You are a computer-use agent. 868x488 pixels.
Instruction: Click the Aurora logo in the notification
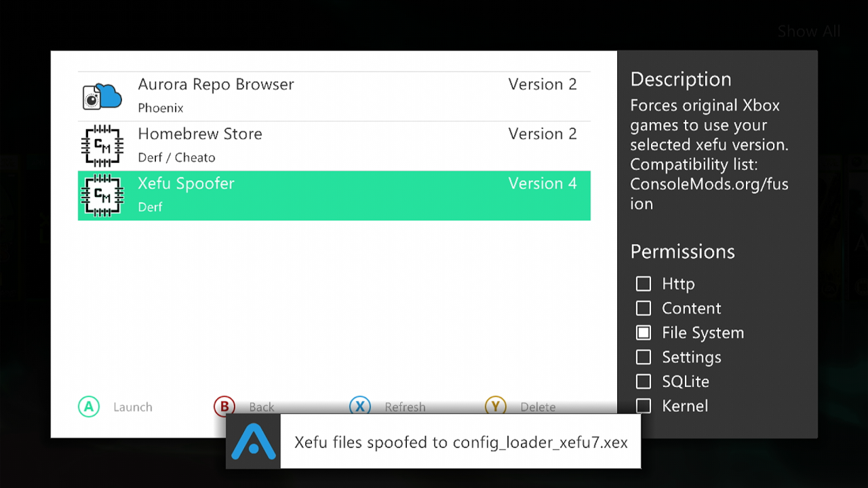(x=253, y=441)
